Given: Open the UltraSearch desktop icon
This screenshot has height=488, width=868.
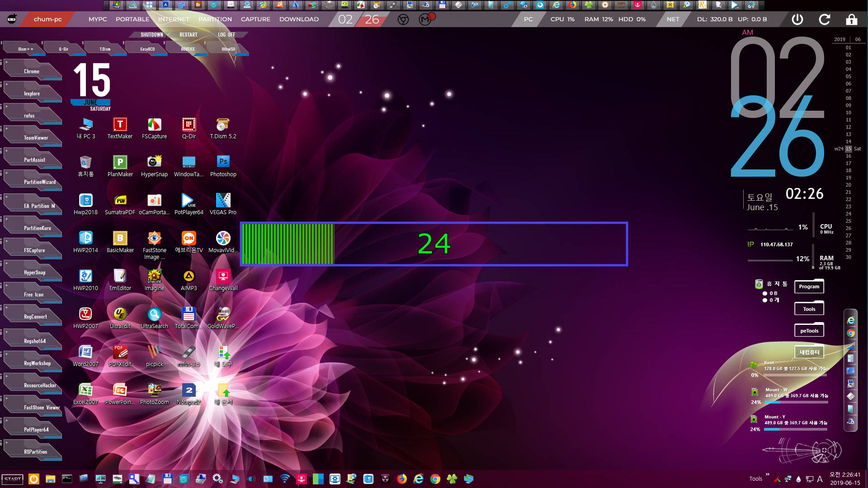Looking at the screenshot, I should (154, 318).
